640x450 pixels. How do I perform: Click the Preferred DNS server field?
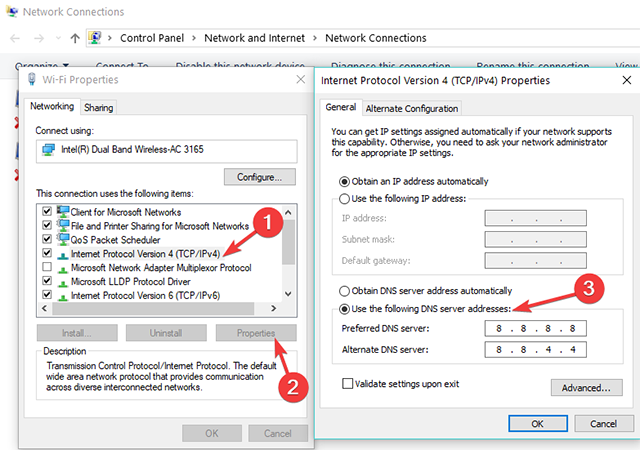536,328
